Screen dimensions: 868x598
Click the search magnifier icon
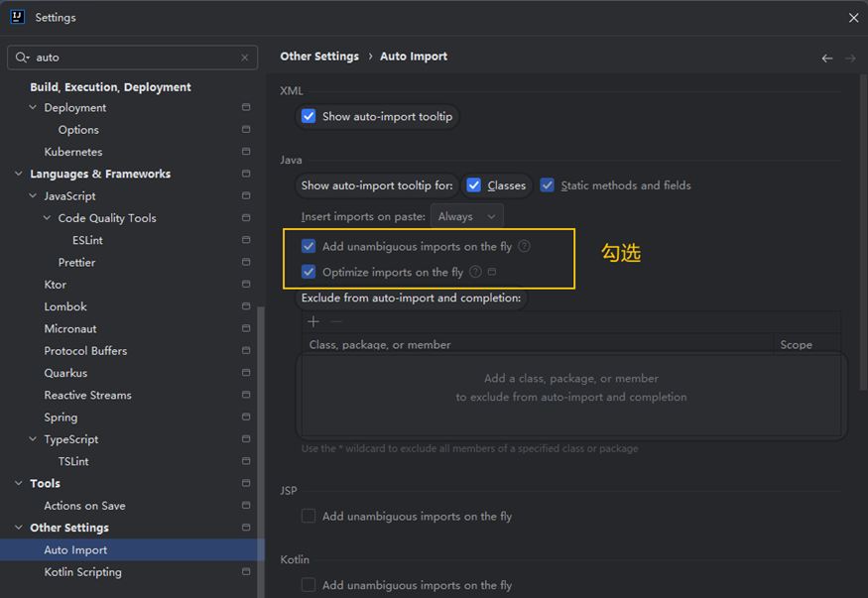pyautogui.click(x=21, y=58)
